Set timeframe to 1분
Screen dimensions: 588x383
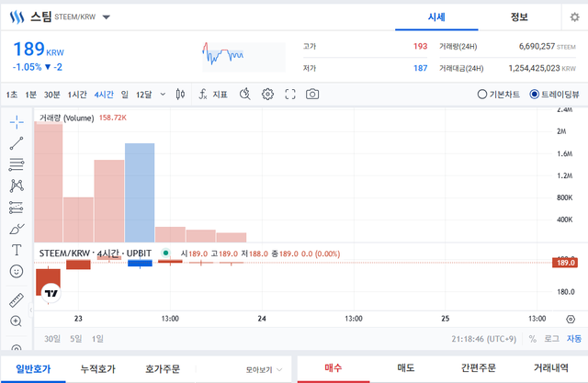pos(30,95)
